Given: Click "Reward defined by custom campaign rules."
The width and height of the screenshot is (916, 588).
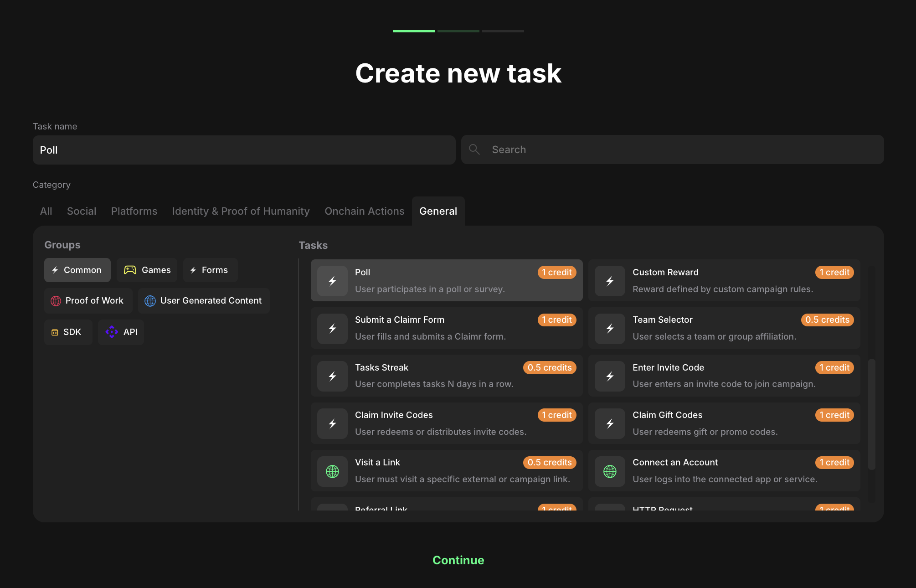Looking at the screenshot, I should pos(723,289).
